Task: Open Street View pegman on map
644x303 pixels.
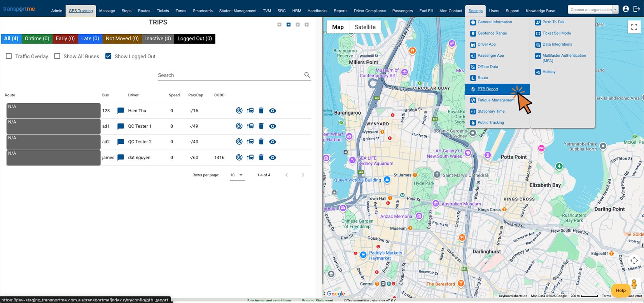Action: point(634,284)
